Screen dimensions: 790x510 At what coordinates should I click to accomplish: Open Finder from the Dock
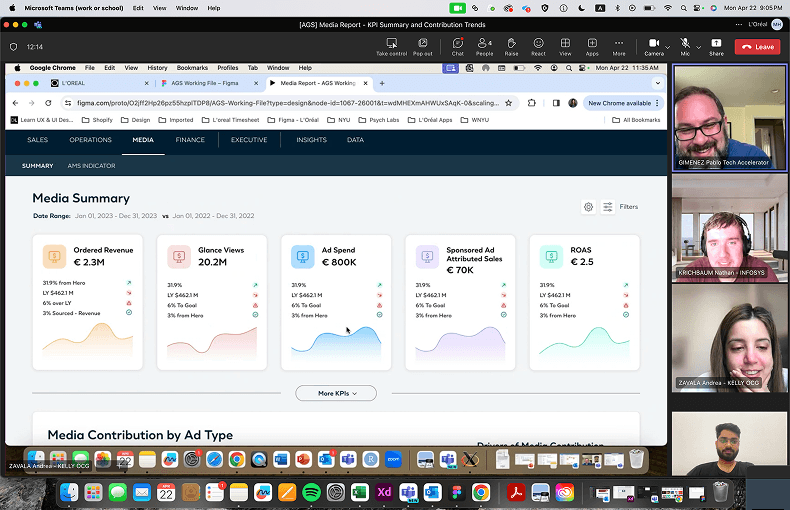pyautogui.click(x=69, y=492)
